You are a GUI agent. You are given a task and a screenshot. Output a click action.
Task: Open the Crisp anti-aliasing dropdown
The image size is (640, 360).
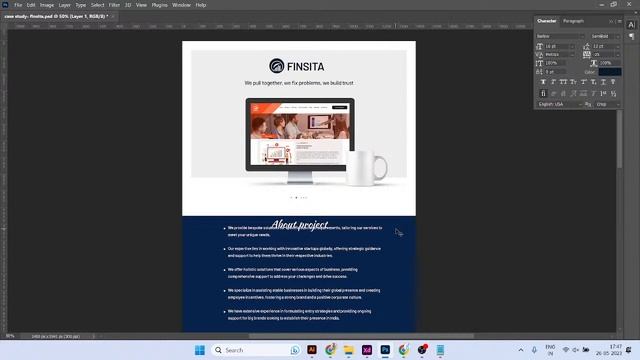608,104
